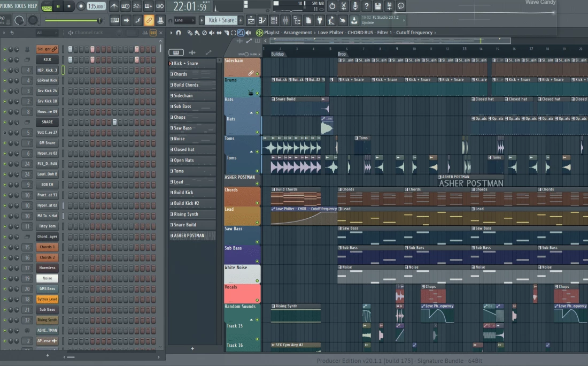
Task: Open the mixer view icon
Action: [x=285, y=20]
